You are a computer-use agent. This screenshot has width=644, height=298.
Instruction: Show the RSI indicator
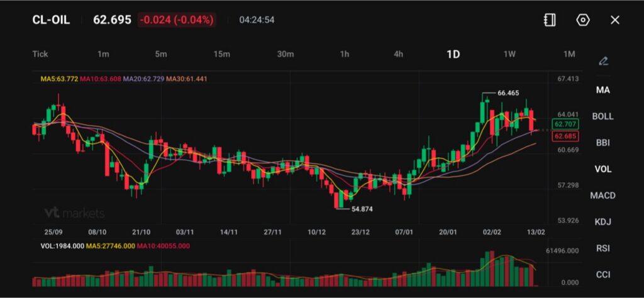tap(602, 248)
